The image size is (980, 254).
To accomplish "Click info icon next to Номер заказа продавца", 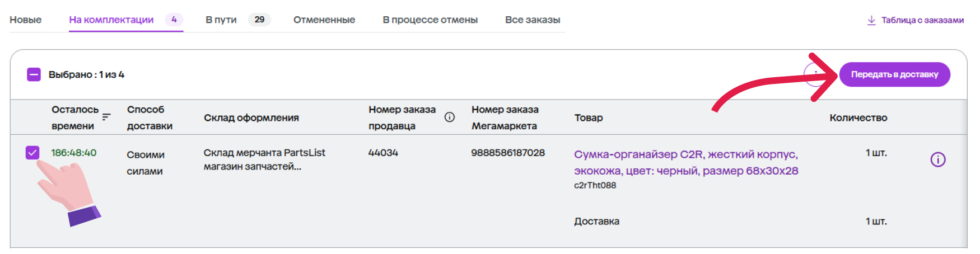I will [x=449, y=117].
